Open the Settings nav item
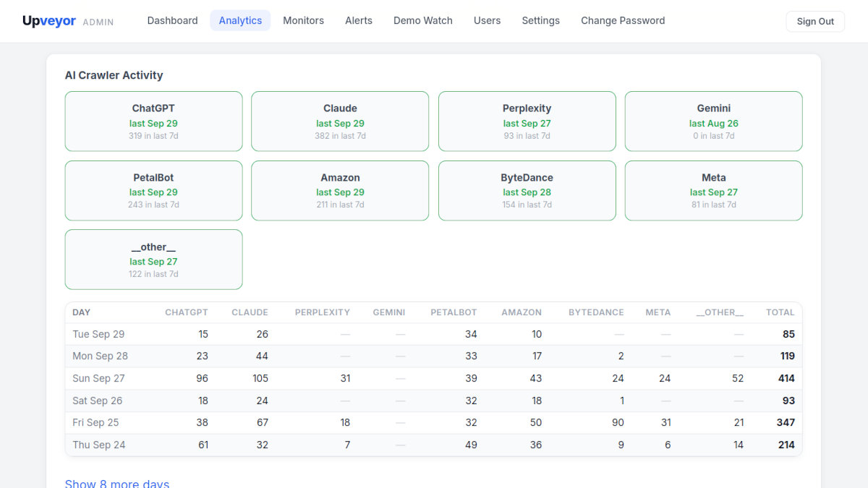The height and width of the screenshot is (488, 868). click(x=540, y=20)
